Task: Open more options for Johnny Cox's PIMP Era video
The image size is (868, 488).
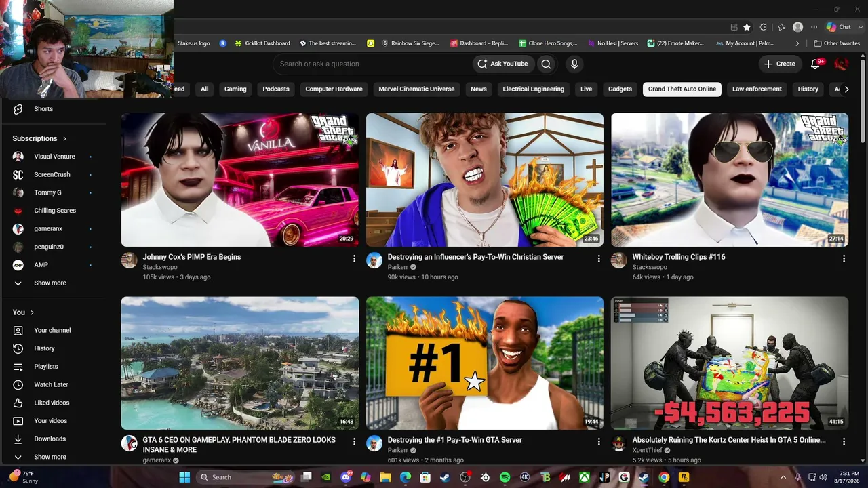Action: click(x=354, y=258)
